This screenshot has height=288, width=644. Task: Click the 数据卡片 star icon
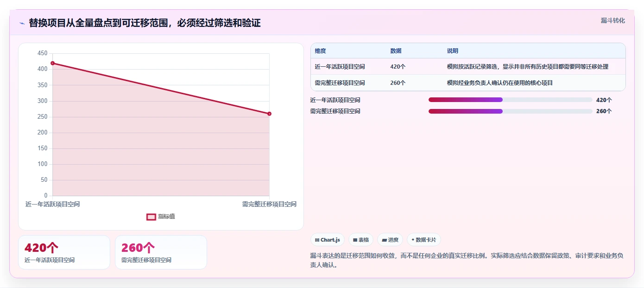point(413,240)
